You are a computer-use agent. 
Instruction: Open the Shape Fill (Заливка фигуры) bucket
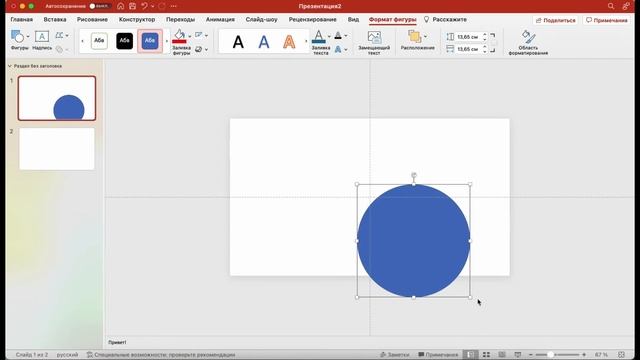tap(180, 36)
